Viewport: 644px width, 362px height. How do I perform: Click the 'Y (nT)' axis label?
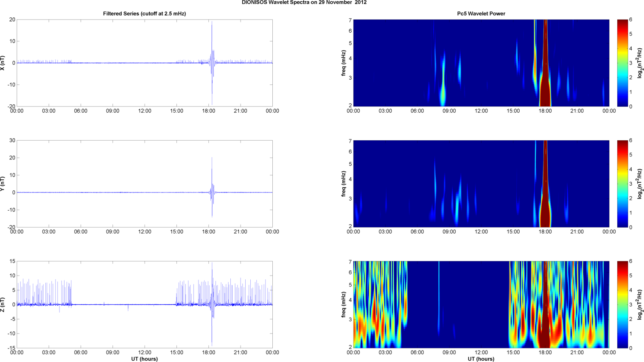tap(3, 184)
